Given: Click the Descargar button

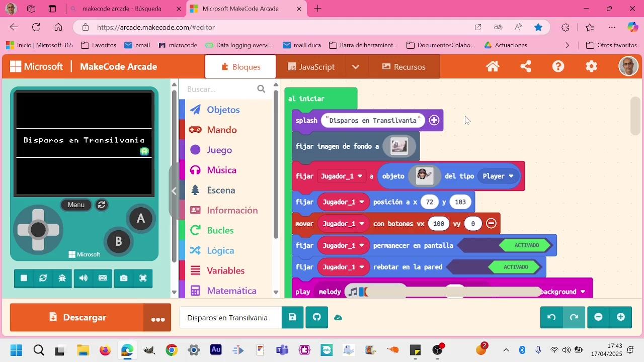Looking at the screenshot, I should click(x=77, y=317).
